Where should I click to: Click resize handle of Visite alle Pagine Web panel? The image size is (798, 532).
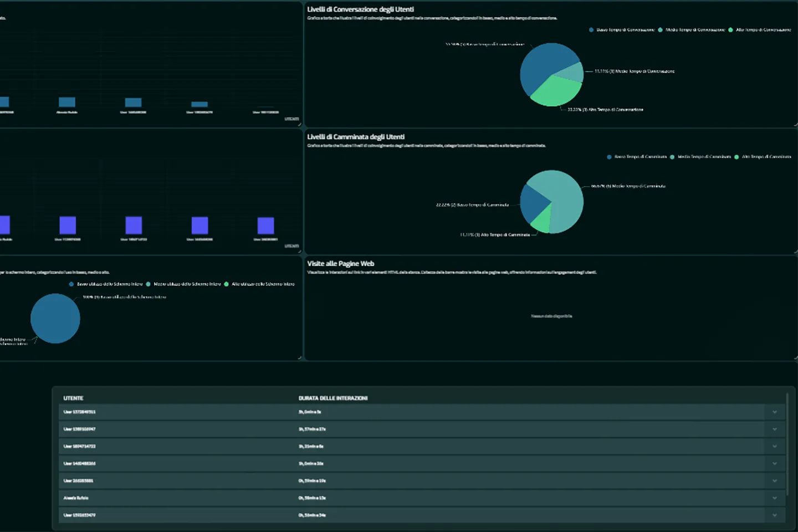795,358
